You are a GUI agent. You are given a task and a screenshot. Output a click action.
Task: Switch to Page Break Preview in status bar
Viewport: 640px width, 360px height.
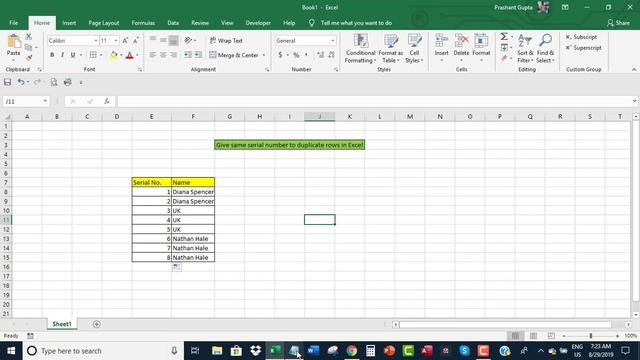551,336
